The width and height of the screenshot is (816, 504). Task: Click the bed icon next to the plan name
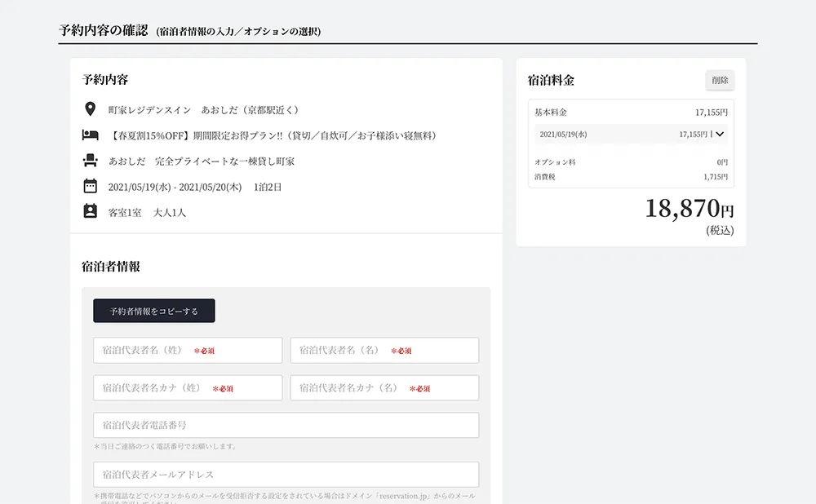pos(90,134)
